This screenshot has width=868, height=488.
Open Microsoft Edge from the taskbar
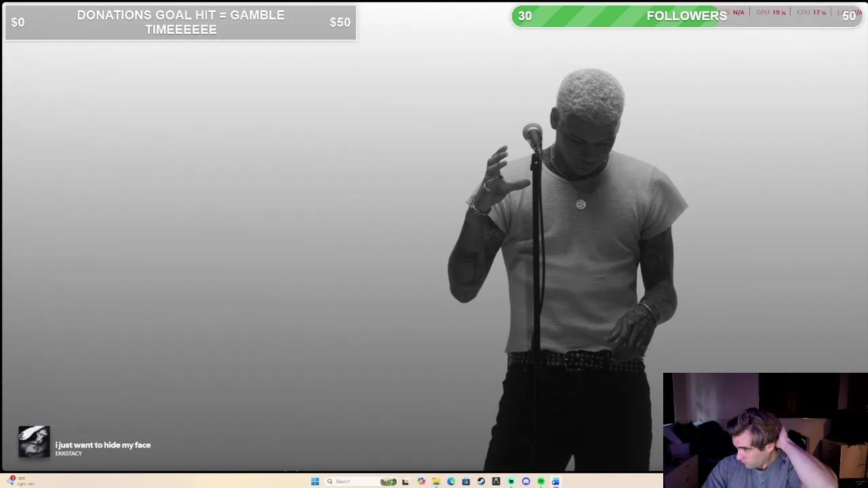coord(451,481)
